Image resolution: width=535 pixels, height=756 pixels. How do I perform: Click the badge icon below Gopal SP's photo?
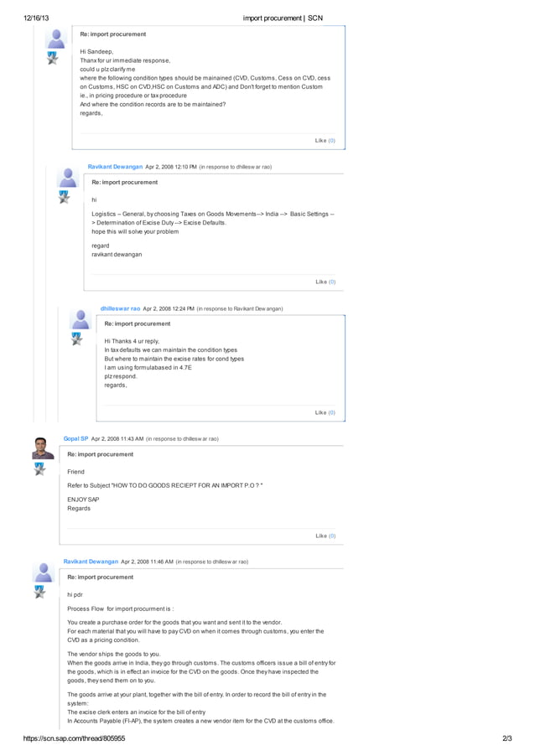[x=39, y=469]
